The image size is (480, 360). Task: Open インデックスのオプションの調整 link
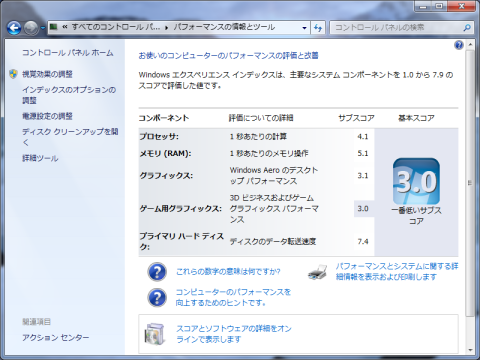69,95
